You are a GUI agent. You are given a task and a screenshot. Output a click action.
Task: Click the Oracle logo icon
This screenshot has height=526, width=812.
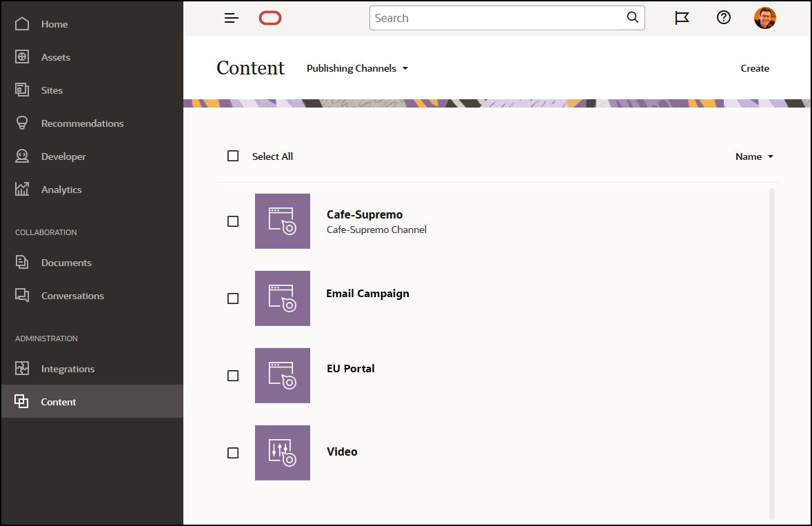click(270, 18)
